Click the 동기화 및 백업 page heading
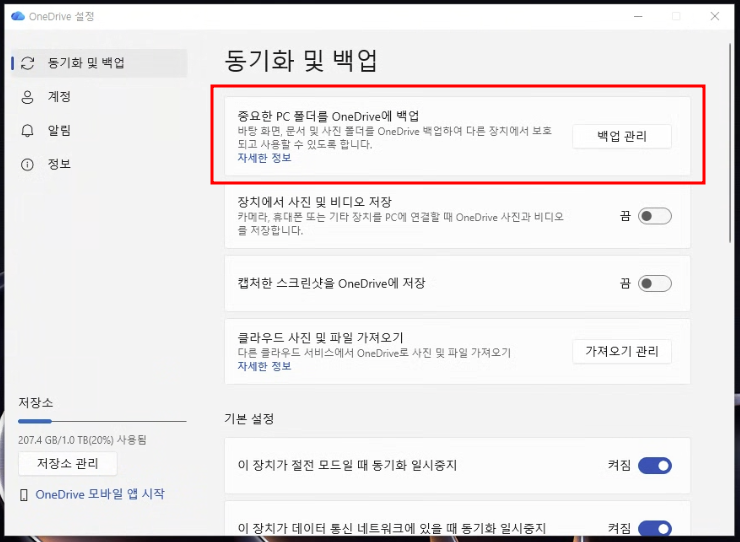This screenshot has height=542, width=740. tap(301, 60)
